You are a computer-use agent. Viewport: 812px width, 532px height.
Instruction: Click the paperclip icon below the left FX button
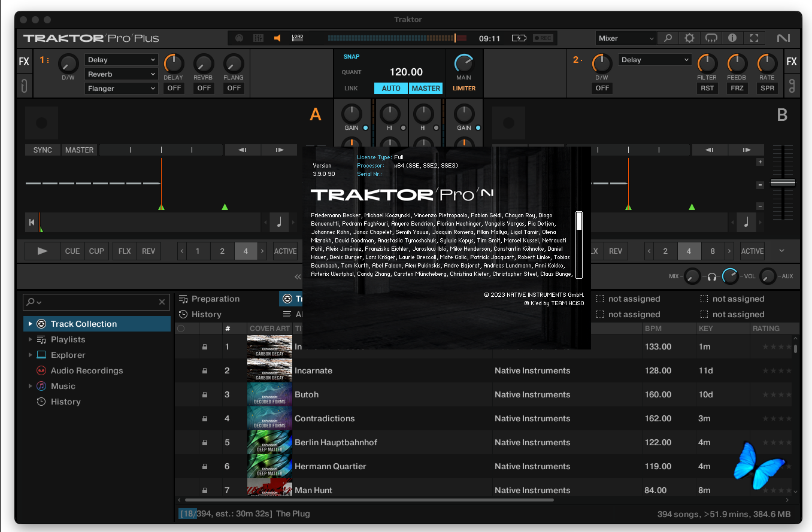pos(24,85)
